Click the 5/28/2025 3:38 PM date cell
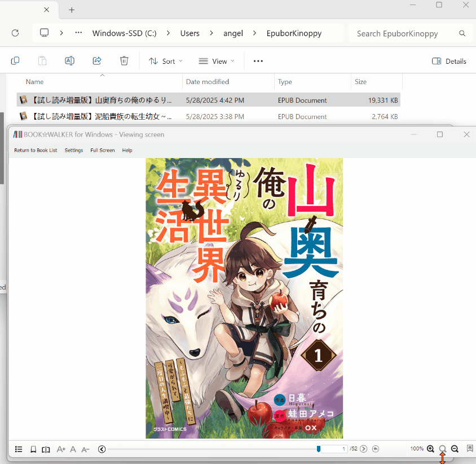476x464 pixels. [x=215, y=117]
